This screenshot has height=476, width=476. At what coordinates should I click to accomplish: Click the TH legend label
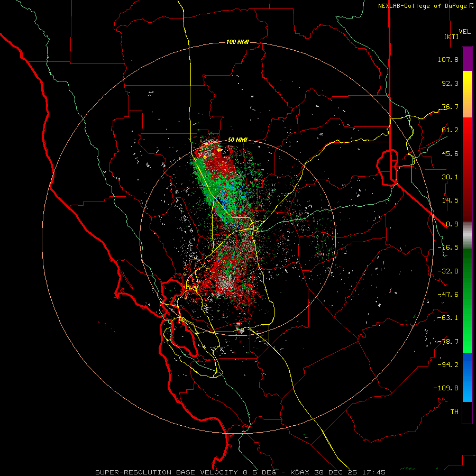(x=454, y=412)
